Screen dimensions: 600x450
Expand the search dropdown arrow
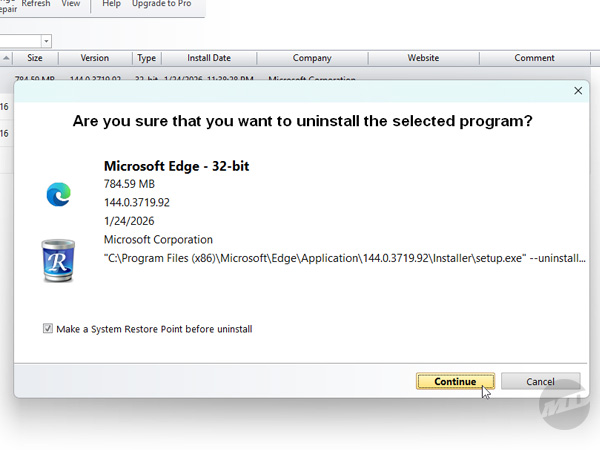(46, 41)
